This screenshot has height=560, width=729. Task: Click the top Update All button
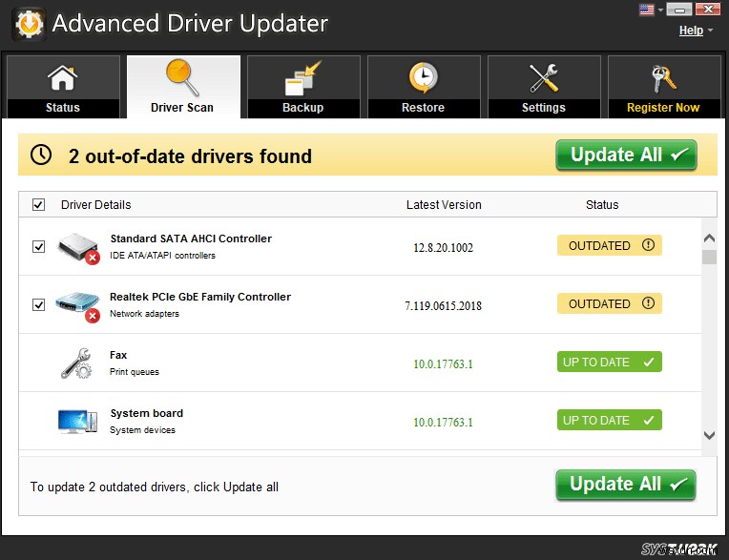(x=626, y=155)
